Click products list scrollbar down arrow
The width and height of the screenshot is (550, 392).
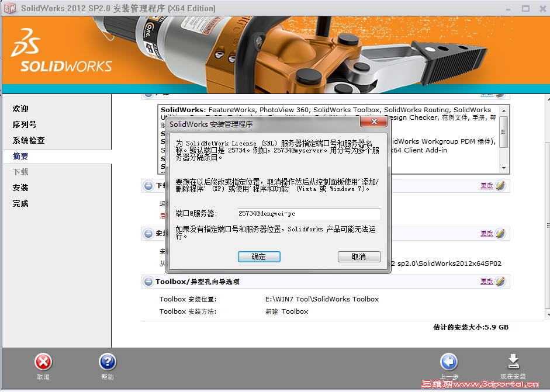504,168
